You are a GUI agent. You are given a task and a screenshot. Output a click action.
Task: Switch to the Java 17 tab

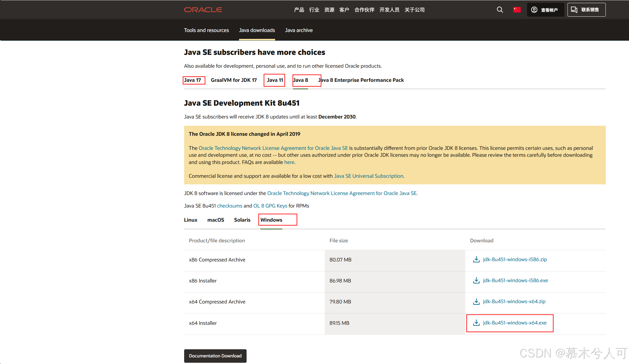click(192, 80)
